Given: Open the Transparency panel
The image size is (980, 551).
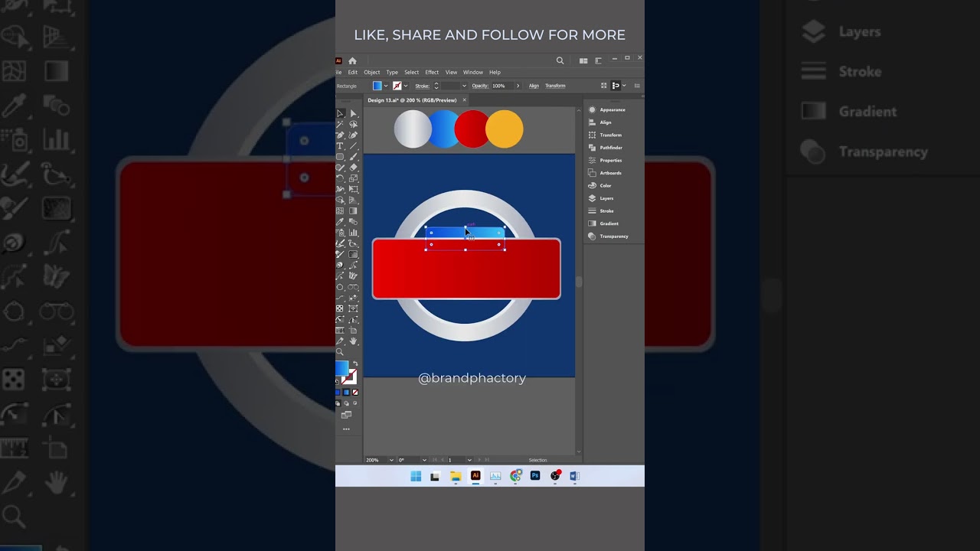Looking at the screenshot, I should tap(608, 236).
